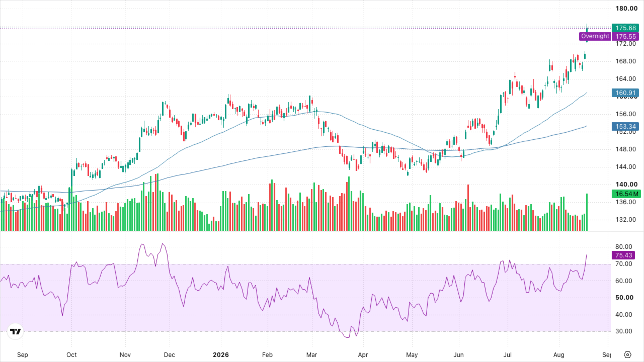Select the Overnight session label
The width and height of the screenshot is (644, 362).
point(595,36)
